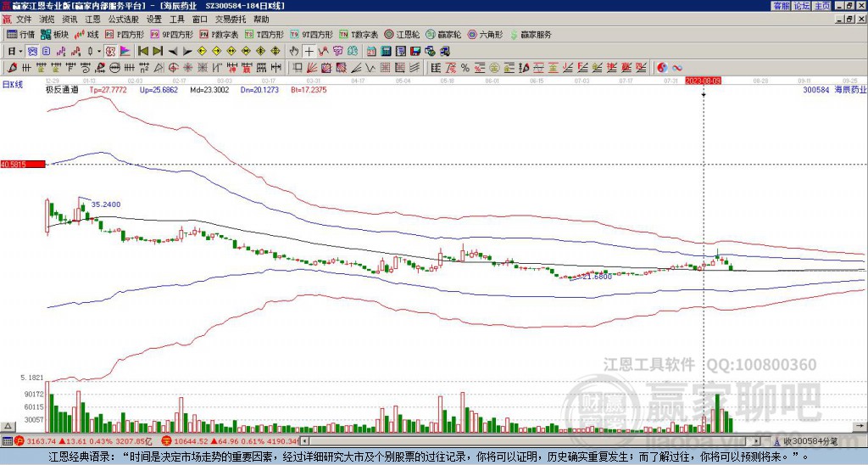The height and width of the screenshot is (465, 868).
Task: Select the zigzag wave line tool
Action: [370, 68]
